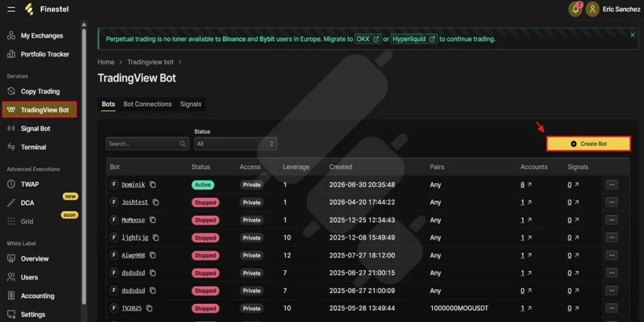Follow the OKX migration link
Screen dimensions: 644x322
click(x=368, y=39)
